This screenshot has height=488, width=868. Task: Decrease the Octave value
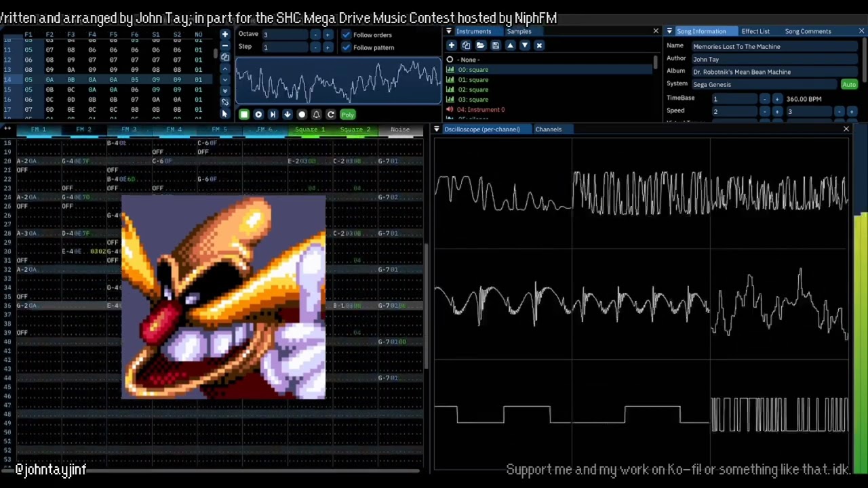[x=315, y=35]
